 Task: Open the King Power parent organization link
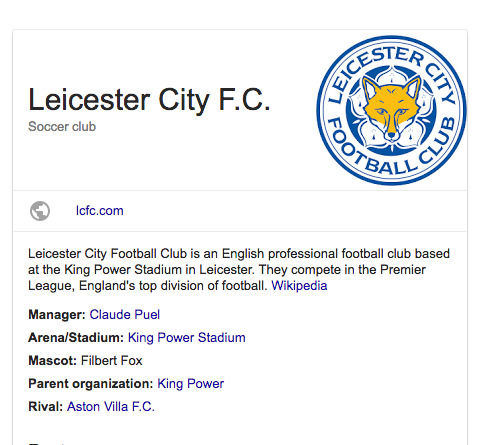click(x=191, y=384)
